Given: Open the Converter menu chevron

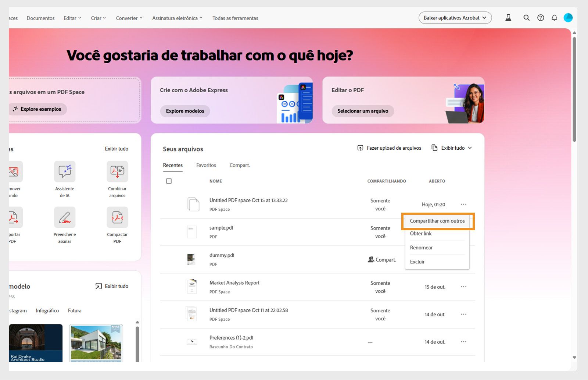Looking at the screenshot, I should [x=141, y=18].
